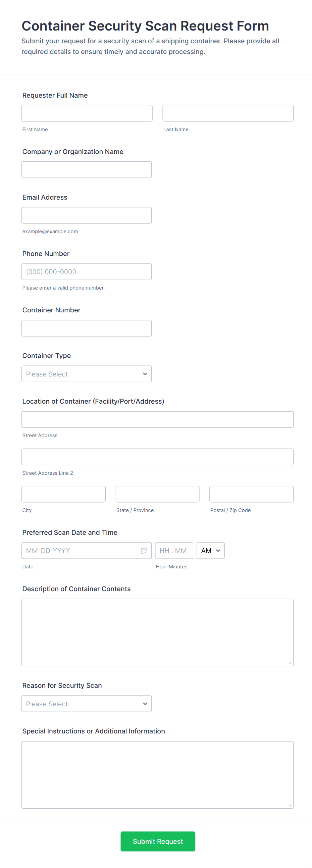Click the Hour Minutes time field
312x868 pixels.
point(174,550)
